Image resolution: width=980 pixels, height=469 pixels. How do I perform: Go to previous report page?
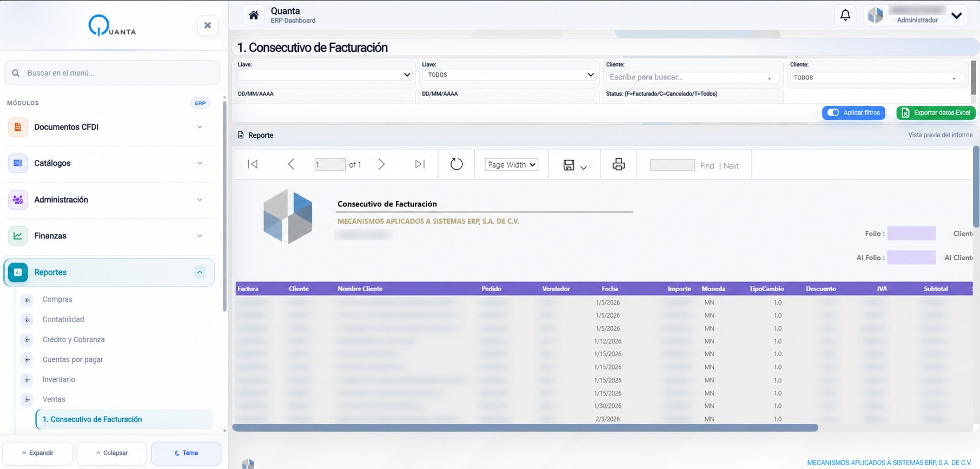[291, 164]
